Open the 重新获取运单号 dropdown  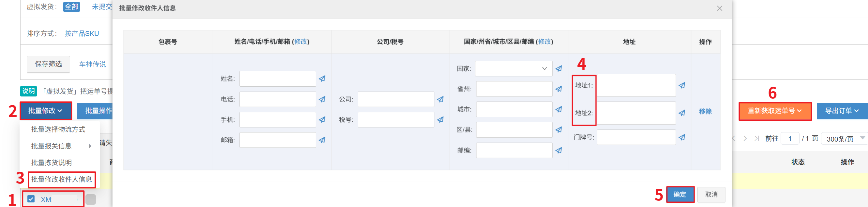775,111
